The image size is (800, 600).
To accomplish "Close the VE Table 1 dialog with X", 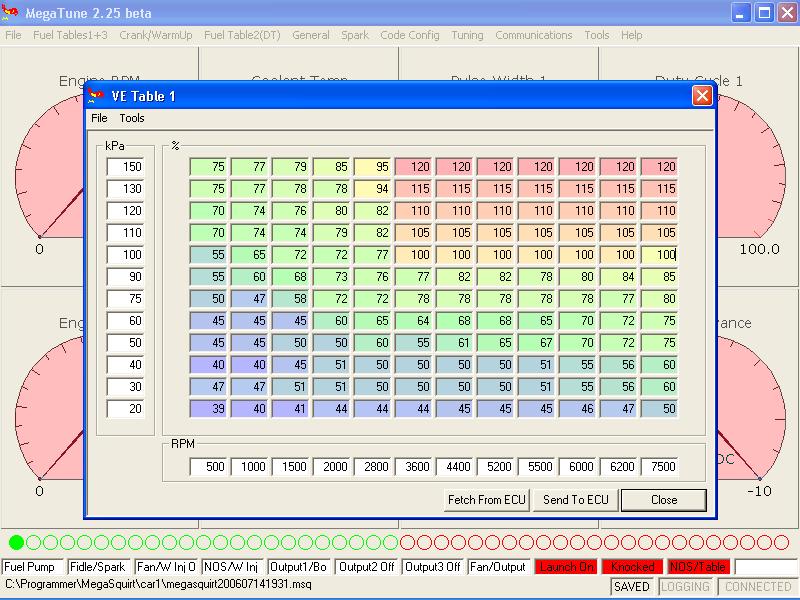I will (702, 95).
